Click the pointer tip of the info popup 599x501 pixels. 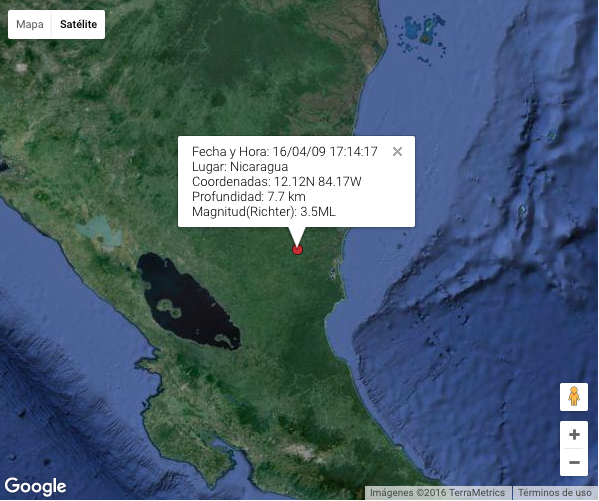point(297,244)
